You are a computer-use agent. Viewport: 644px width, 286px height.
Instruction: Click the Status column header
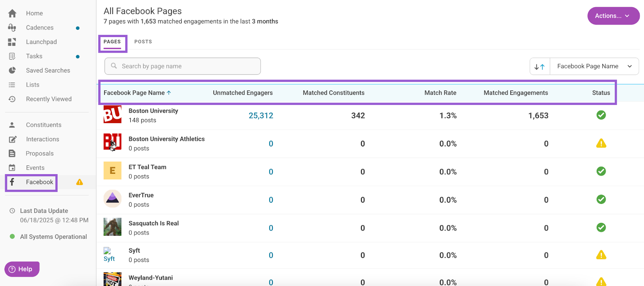tap(601, 93)
